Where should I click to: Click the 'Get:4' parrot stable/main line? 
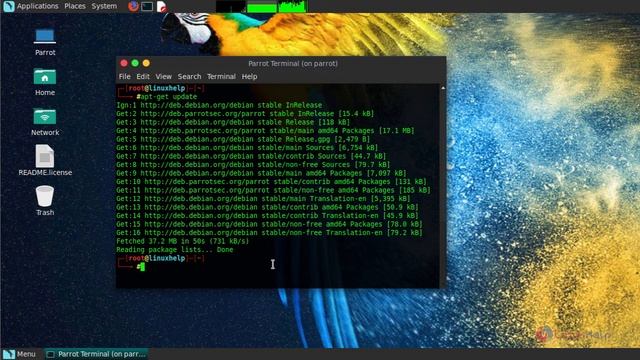click(265, 131)
